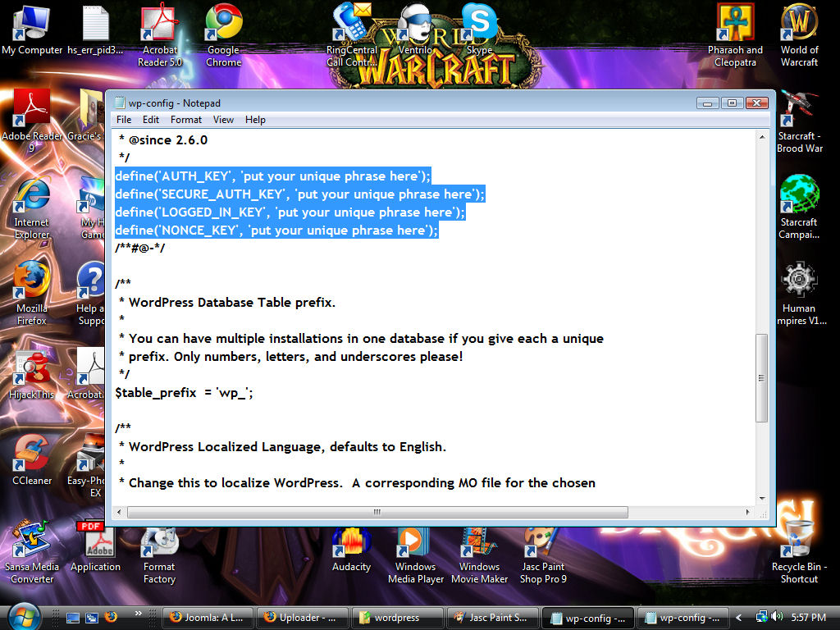Open Jasc Paint Shop Pro 9 shortcut
Viewport: 840px width, 630px height.
point(543,555)
